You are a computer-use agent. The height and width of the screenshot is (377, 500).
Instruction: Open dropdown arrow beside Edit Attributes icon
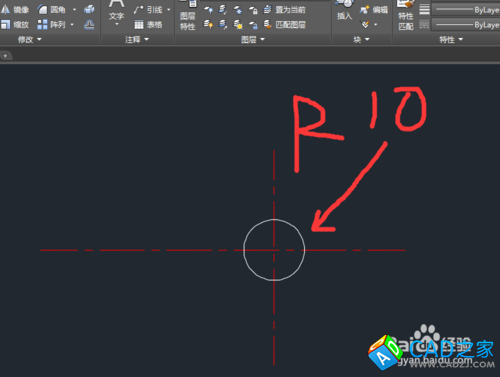(376, 25)
